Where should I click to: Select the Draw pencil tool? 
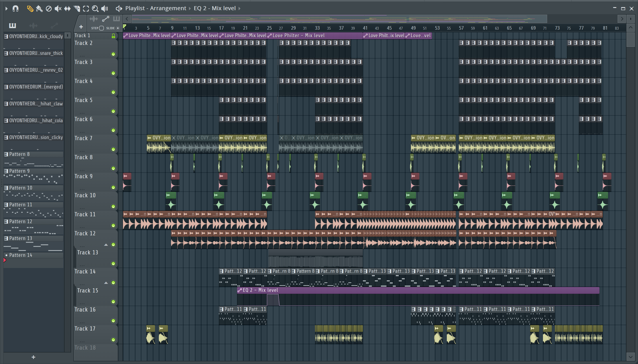[x=30, y=9]
